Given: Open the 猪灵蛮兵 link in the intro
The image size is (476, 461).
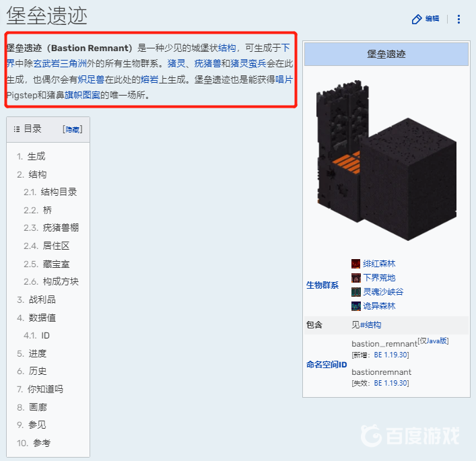Looking at the screenshot, I should 248,63.
